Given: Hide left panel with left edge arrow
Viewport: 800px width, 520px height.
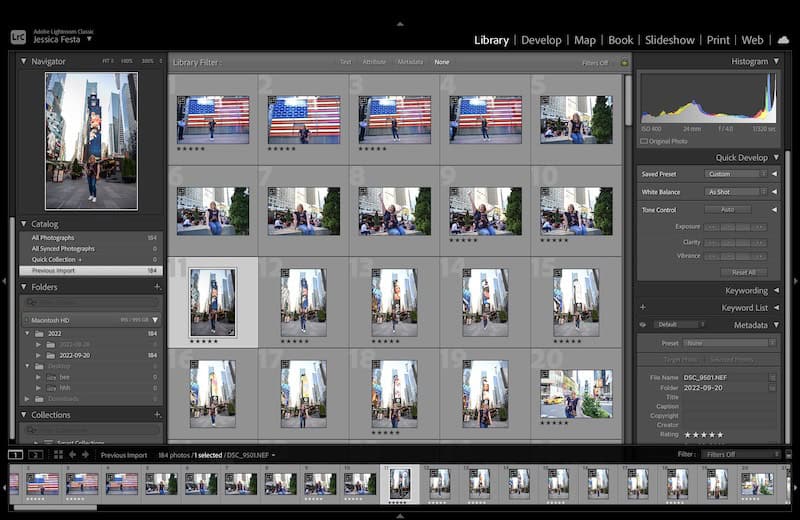Looking at the screenshot, I should pos(4,281).
